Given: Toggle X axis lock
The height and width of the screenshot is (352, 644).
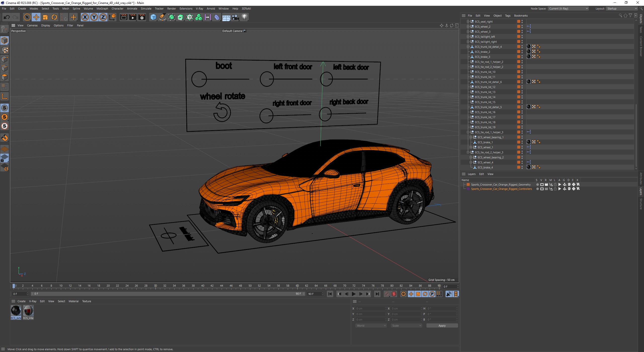Looking at the screenshot, I should click(85, 17).
